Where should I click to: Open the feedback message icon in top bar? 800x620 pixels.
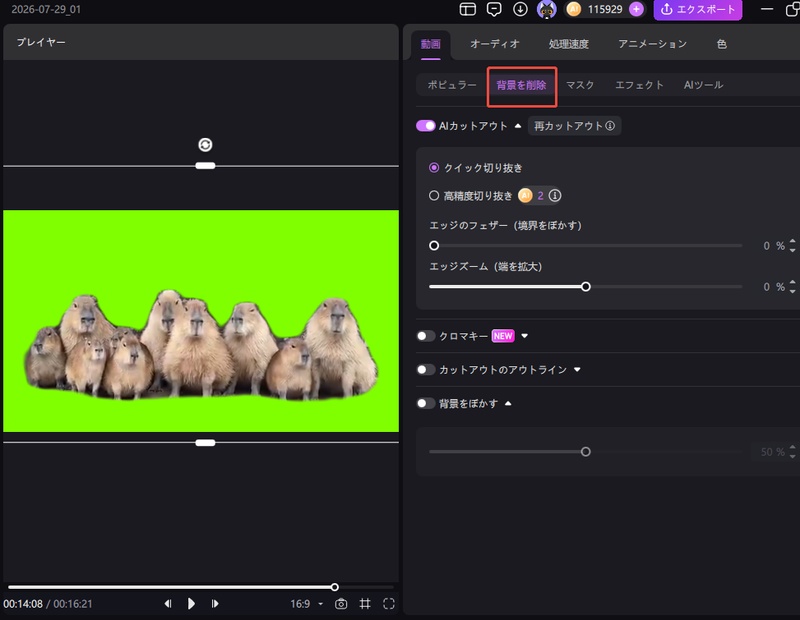tap(494, 9)
